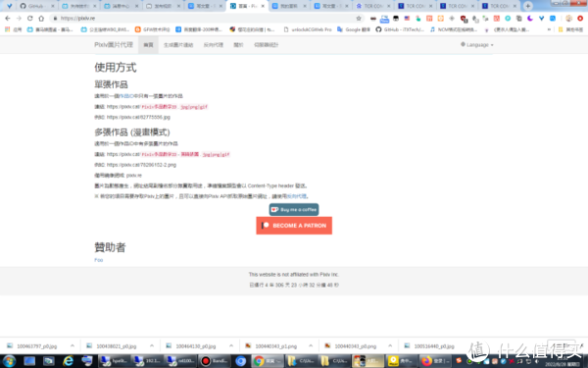Viewport: 588px width, 368px height.
Task: Open the Language dropdown in navbar
Action: [x=476, y=45]
